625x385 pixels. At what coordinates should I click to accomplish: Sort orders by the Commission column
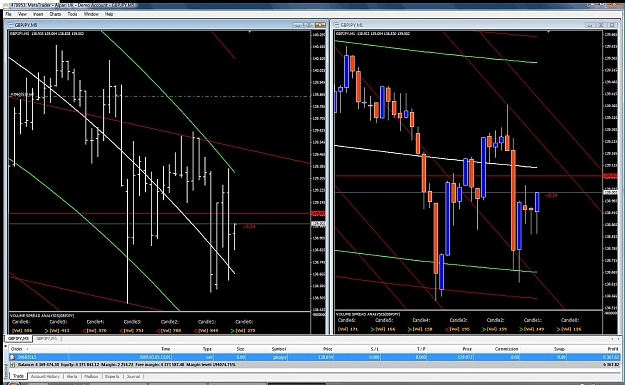coord(507,349)
